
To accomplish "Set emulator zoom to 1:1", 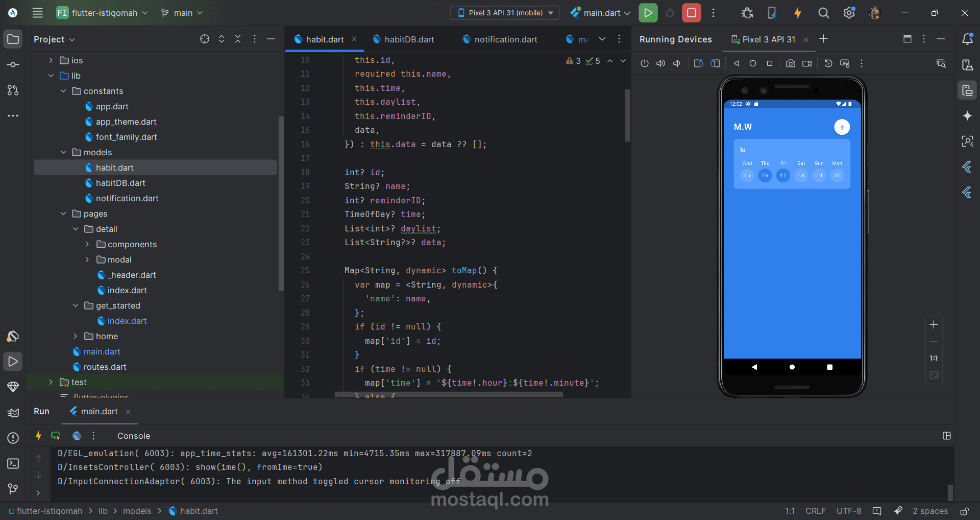I will pyautogui.click(x=934, y=358).
